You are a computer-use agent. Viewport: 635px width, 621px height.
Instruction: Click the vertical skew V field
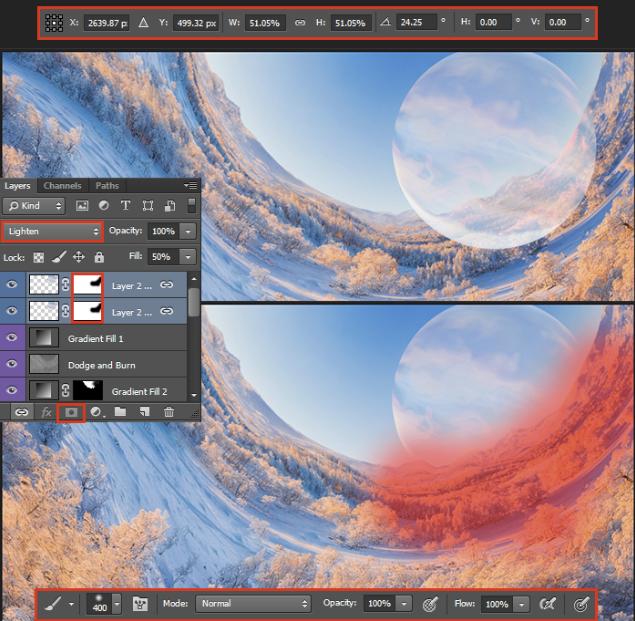click(x=563, y=22)
